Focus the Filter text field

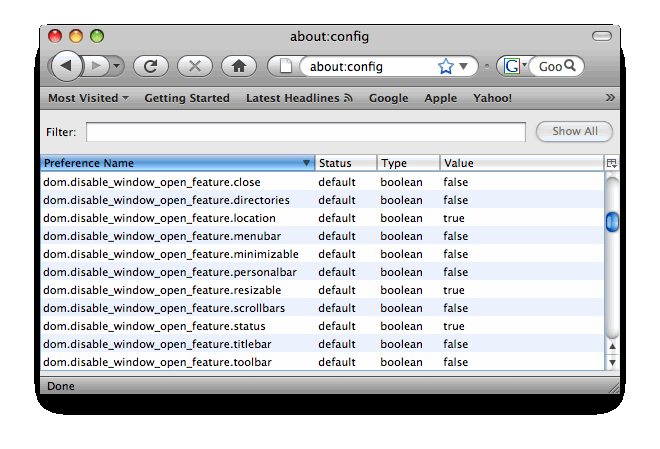point(305,132)
